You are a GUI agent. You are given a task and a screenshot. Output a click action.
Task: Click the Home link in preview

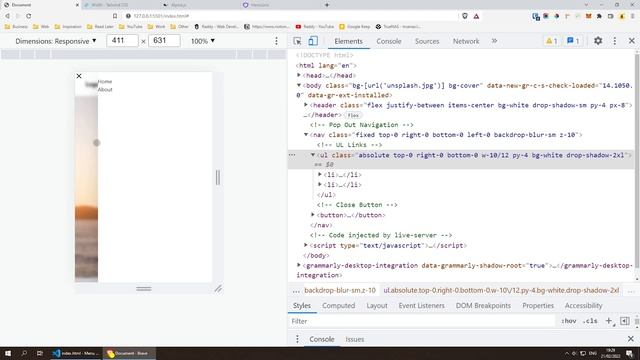click(x=104, y=82)
